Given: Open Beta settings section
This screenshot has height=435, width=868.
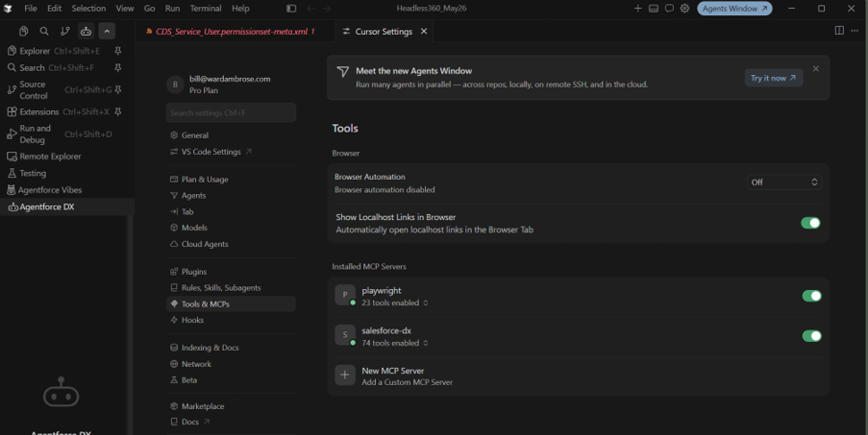Looking at the screenshot, I should tap(188, 380).
